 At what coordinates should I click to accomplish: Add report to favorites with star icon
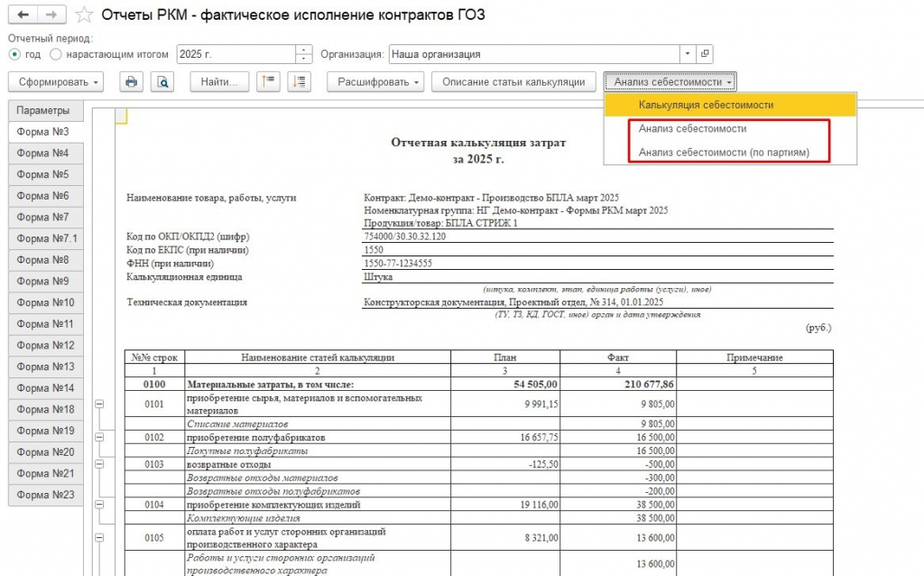point(84,14)
